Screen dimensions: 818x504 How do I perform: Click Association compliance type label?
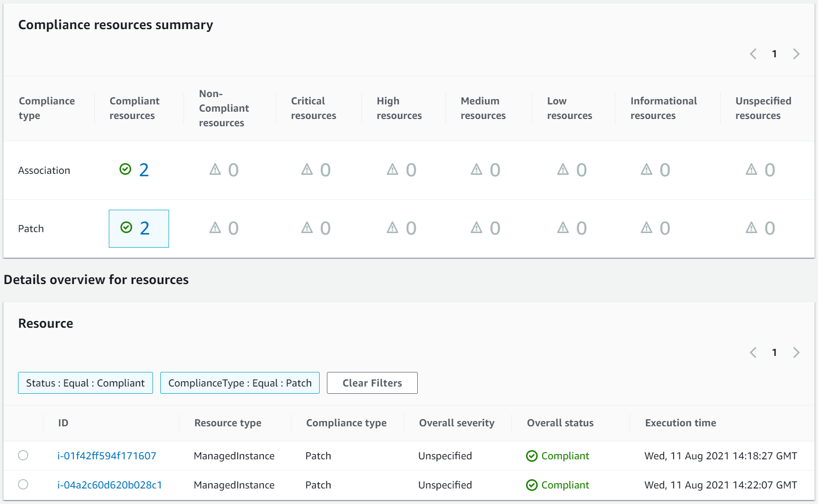point(44,170)
